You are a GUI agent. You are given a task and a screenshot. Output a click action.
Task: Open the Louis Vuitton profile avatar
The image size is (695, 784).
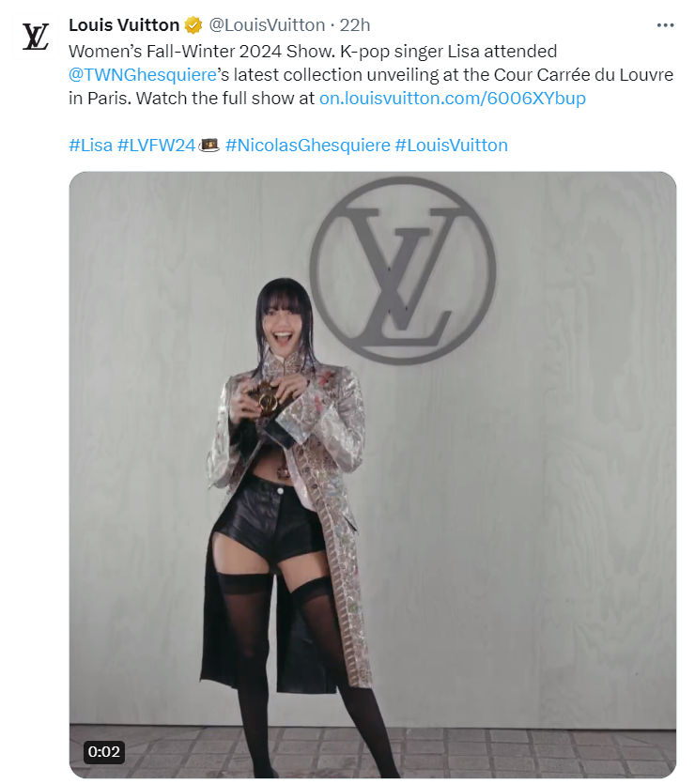click(35, 36)
